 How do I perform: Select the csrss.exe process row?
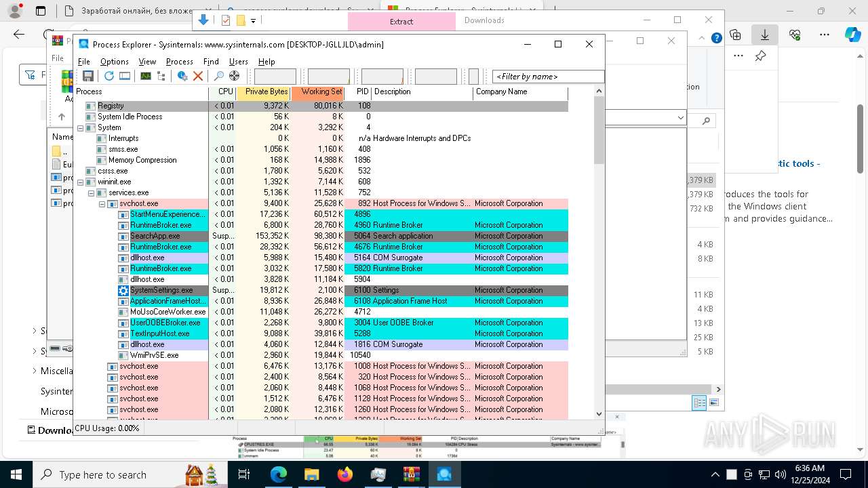321,171
